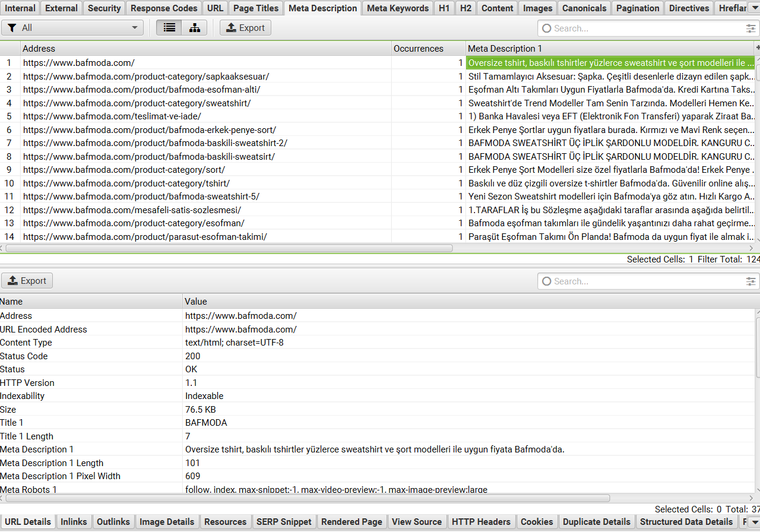Open the H1 tab
760x532 pixels.
point(444,8)
